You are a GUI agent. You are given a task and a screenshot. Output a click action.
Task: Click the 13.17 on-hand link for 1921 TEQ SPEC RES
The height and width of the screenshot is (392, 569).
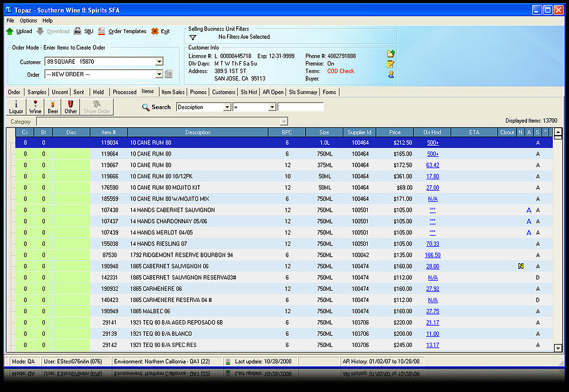click(433, 345)
